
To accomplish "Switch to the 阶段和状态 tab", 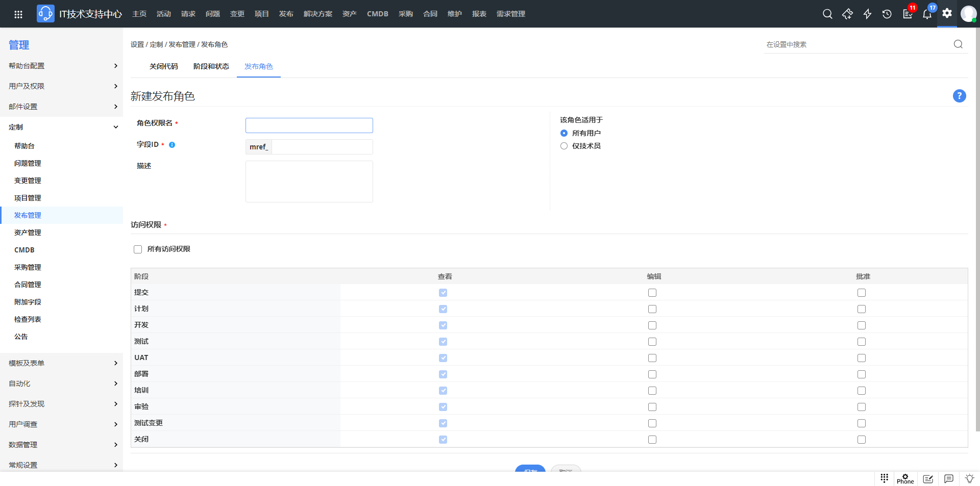I will 211,66.
